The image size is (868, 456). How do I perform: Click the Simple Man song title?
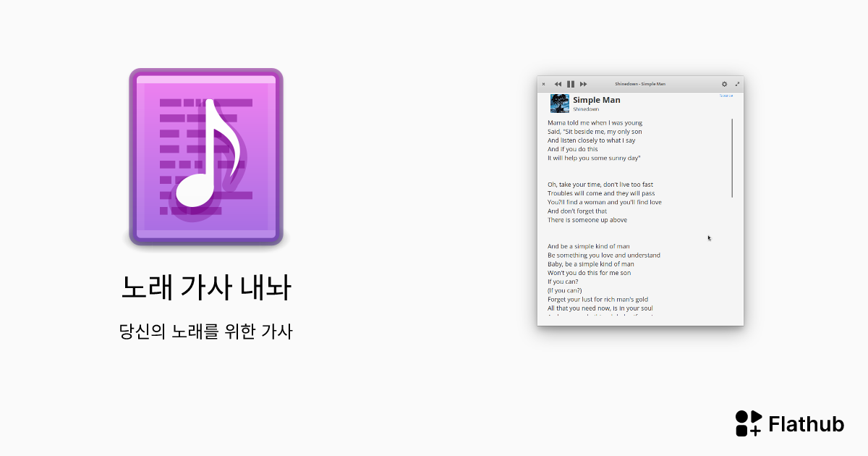(595, 100)
